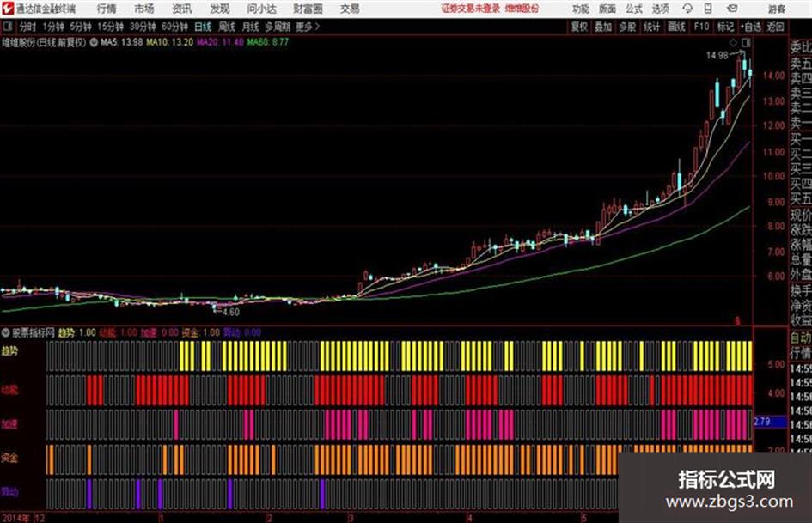
Task: Click the 证券交易未登录 login link
Action: [x=471, y=9]
